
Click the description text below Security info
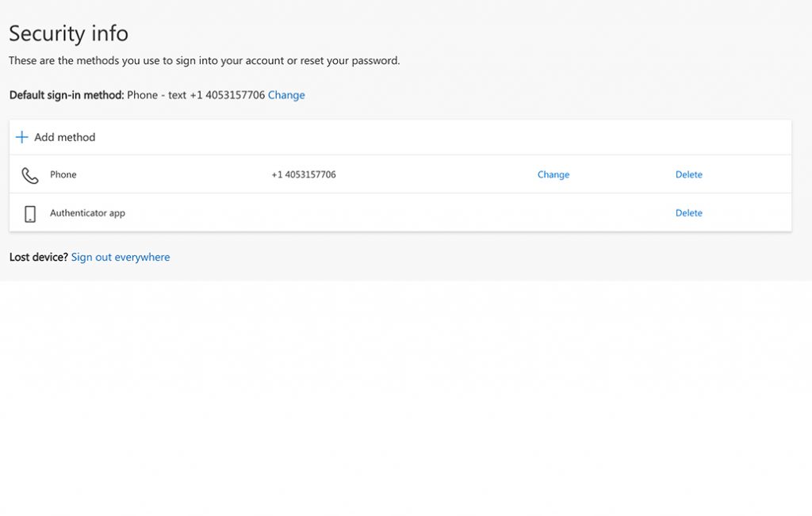(x=204, y=60)
